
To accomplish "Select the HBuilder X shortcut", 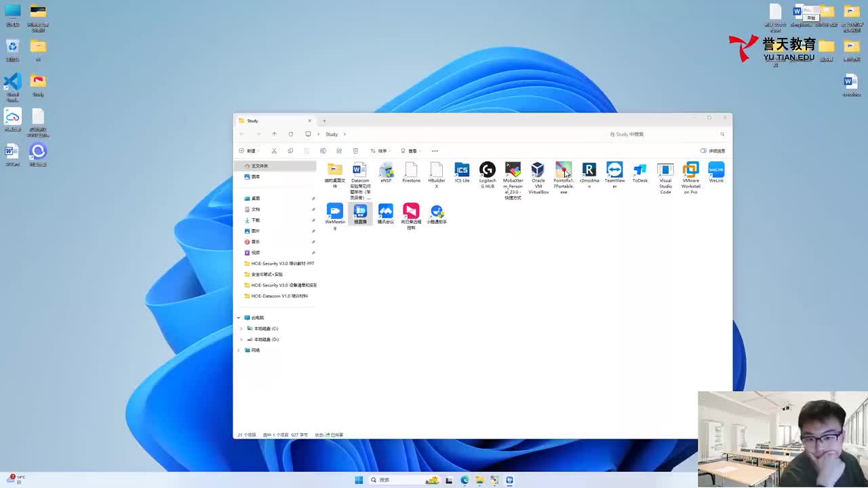I will (437, 175).
